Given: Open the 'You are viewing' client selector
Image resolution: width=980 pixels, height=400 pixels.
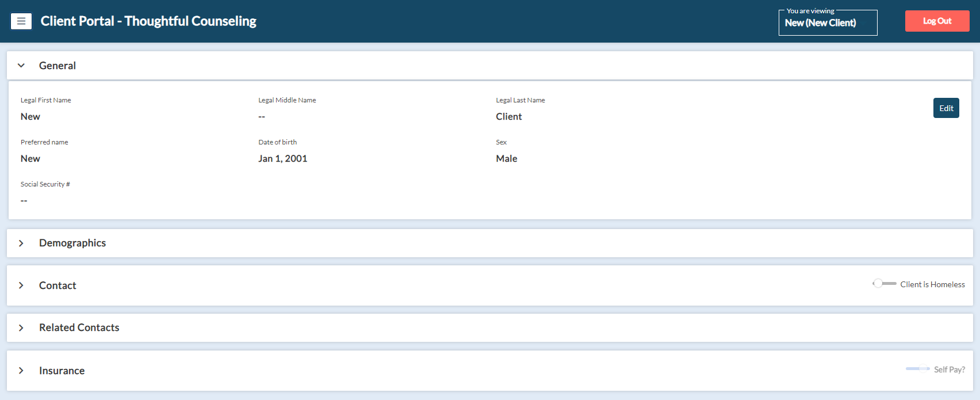Looking at the screenshot, I should [x=828, y=23].
